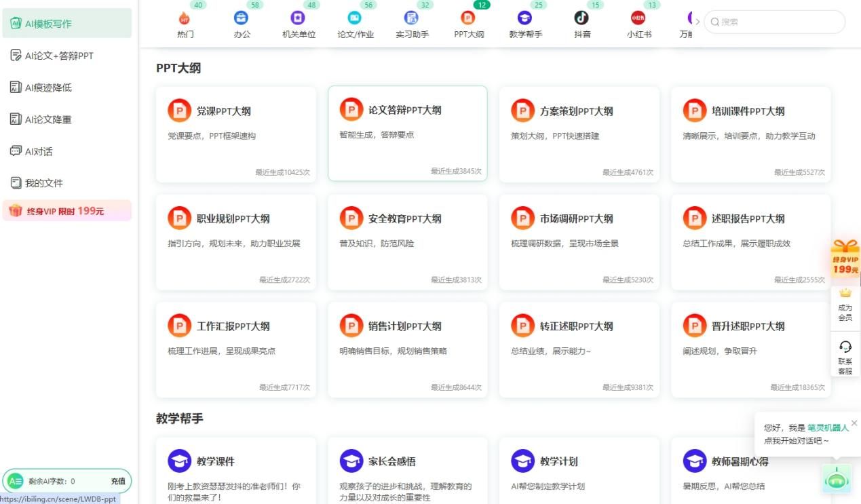Click the 晋升述职PPT大纲 icon
The width and height of the screenshot is (861, 504).
tap(694, 326)
